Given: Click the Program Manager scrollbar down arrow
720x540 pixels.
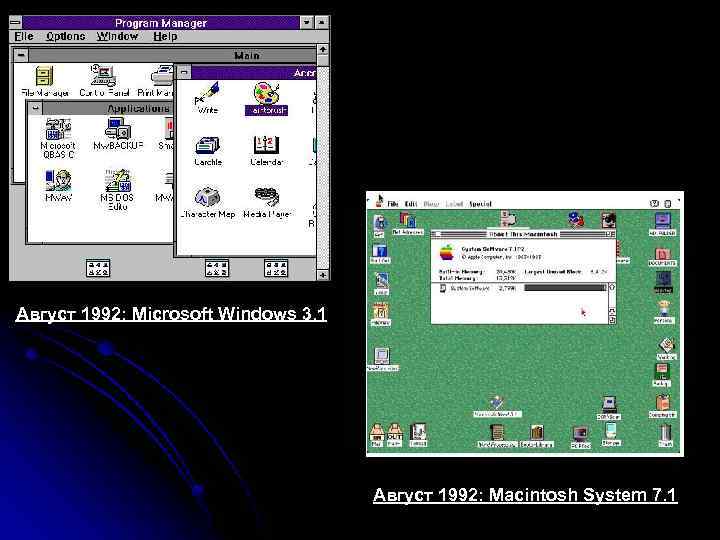Looking at the screenshot, I should pos(323,275).
